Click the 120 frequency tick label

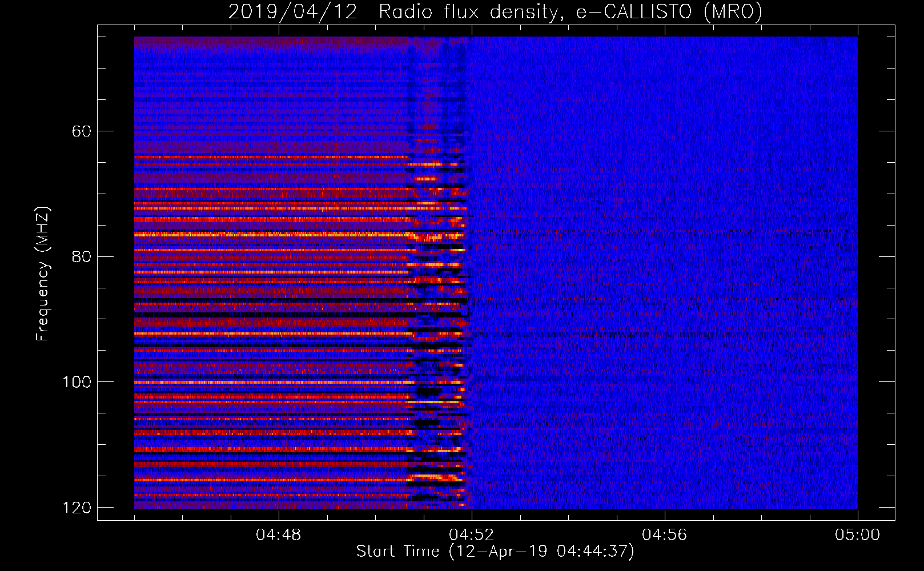click(x=76, y=507)
